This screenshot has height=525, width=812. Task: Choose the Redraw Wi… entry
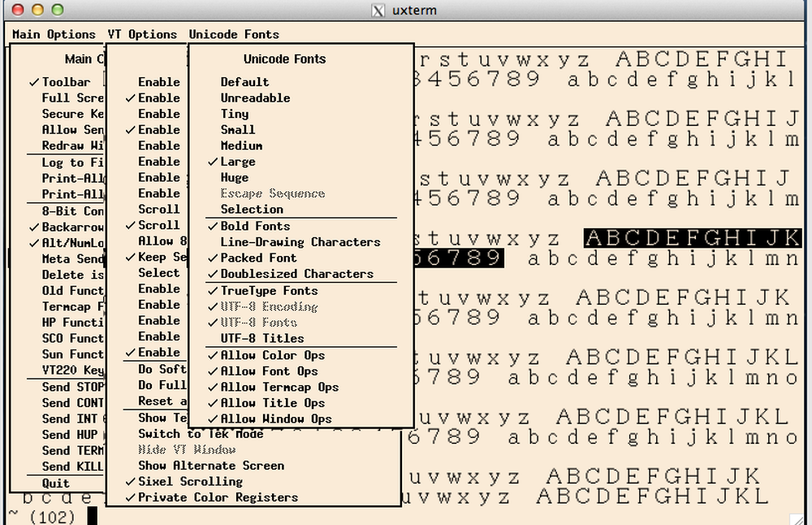click(72, 145)
